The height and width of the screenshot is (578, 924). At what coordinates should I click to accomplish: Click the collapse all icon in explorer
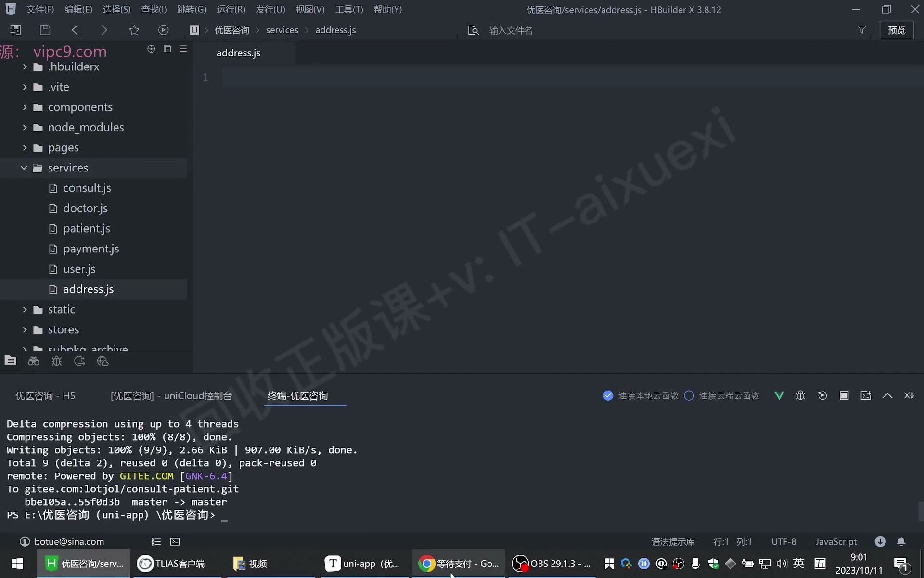[x=167, y=49]
